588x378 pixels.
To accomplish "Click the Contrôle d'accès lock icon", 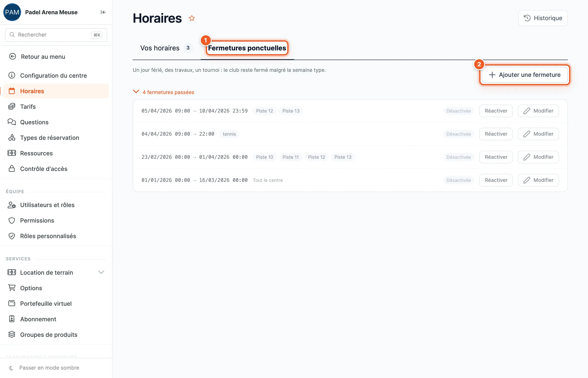I will pos(12,168).
